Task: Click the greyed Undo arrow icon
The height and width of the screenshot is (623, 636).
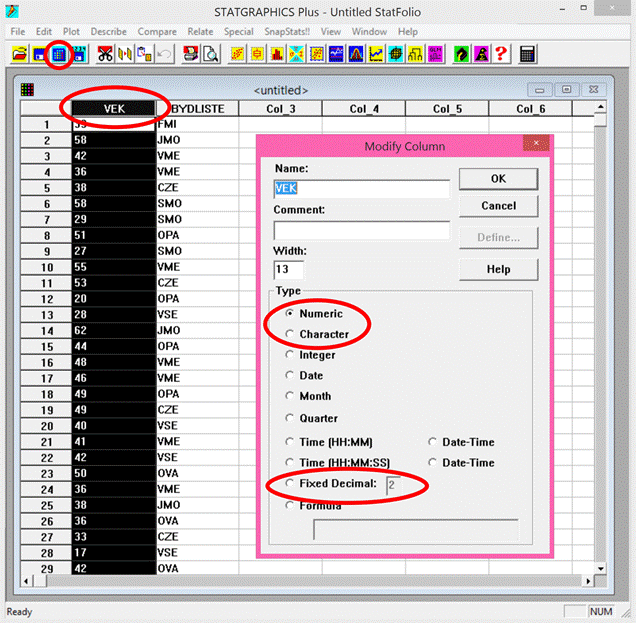Action: click(x=165, y=54)
